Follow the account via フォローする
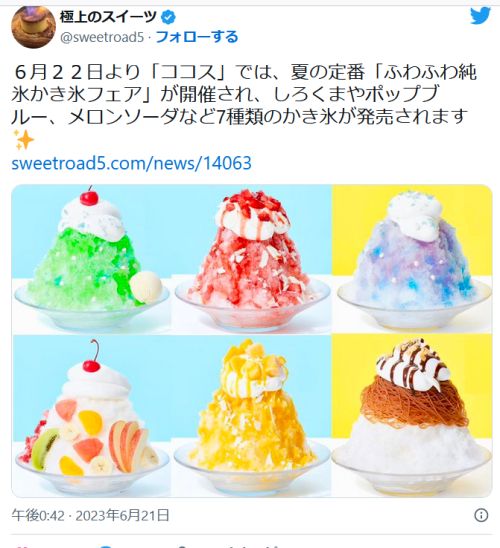This screenshot has height=548, width=500. (197, 37)
